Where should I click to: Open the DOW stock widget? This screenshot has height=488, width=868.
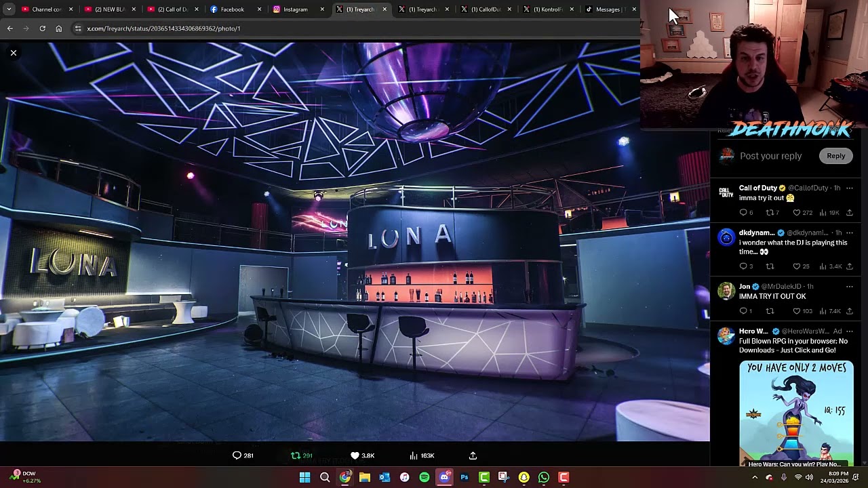[x=26, y=477]
